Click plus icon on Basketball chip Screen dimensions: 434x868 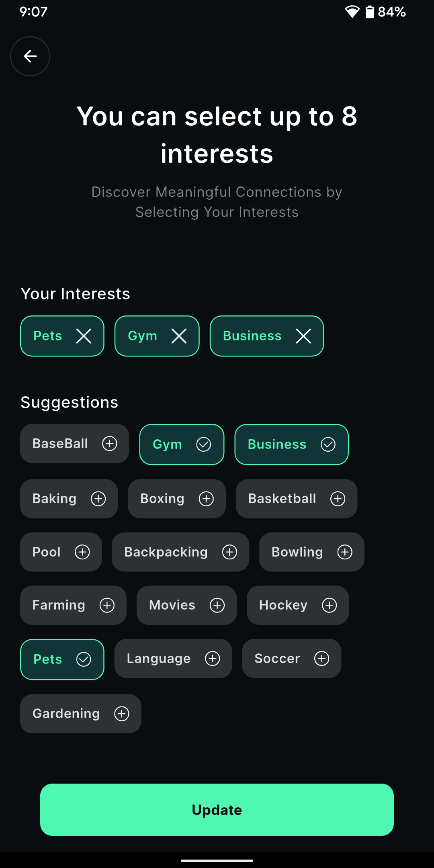tap(338, 499)
